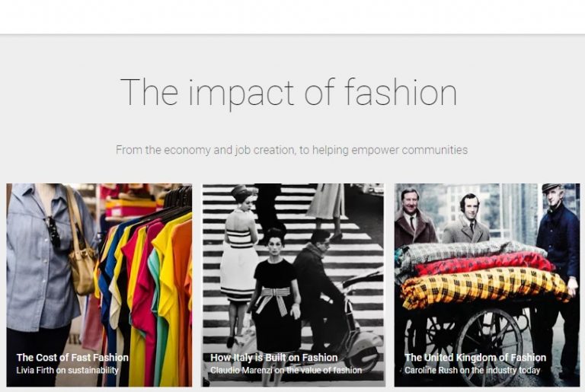Click the white header bar at top
The height and width of the screenshot is (392, 585).
click(x=292, y=17)
